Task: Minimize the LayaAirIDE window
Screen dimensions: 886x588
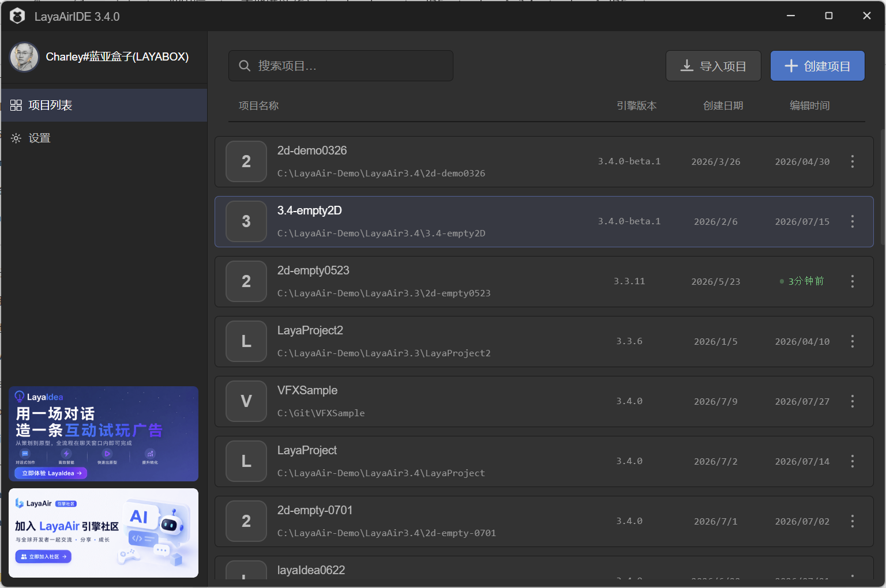Action: point(791,16)
